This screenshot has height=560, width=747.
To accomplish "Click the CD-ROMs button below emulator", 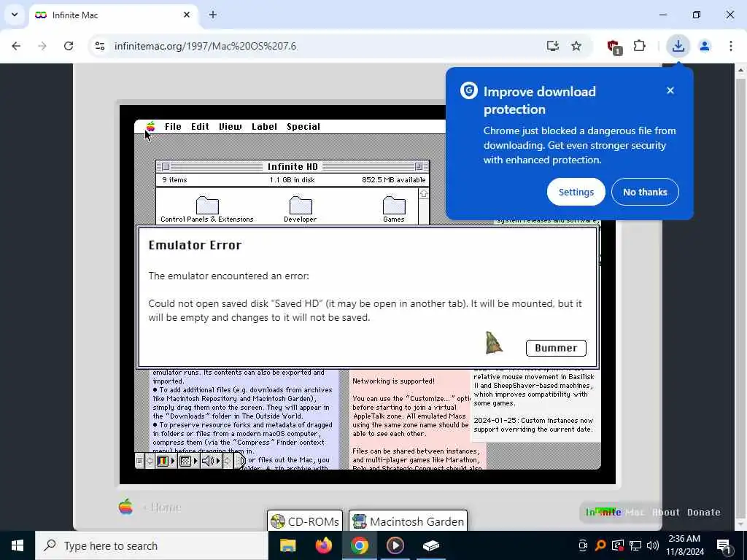I will coord(305,521).
